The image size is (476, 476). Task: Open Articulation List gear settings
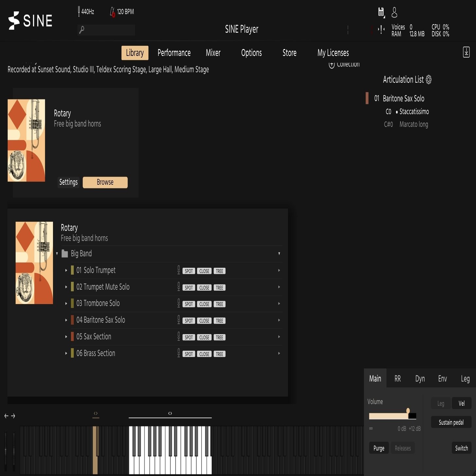click(429, 79)
